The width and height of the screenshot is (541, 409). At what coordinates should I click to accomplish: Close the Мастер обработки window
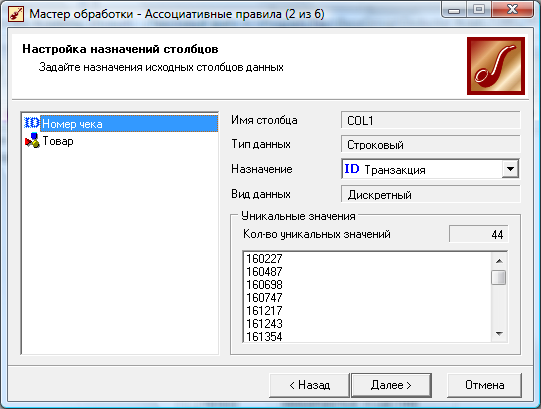click(512, 10)
